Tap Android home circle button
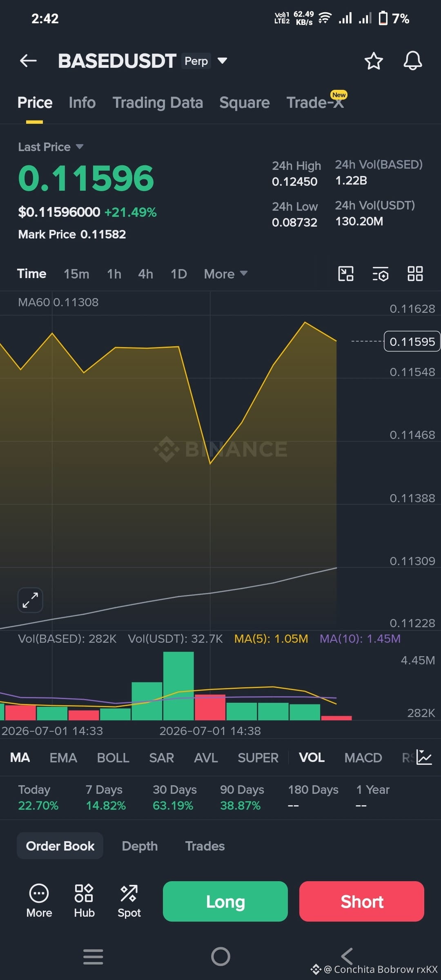Viewport: 441px width, 980px height. point(220,956)
